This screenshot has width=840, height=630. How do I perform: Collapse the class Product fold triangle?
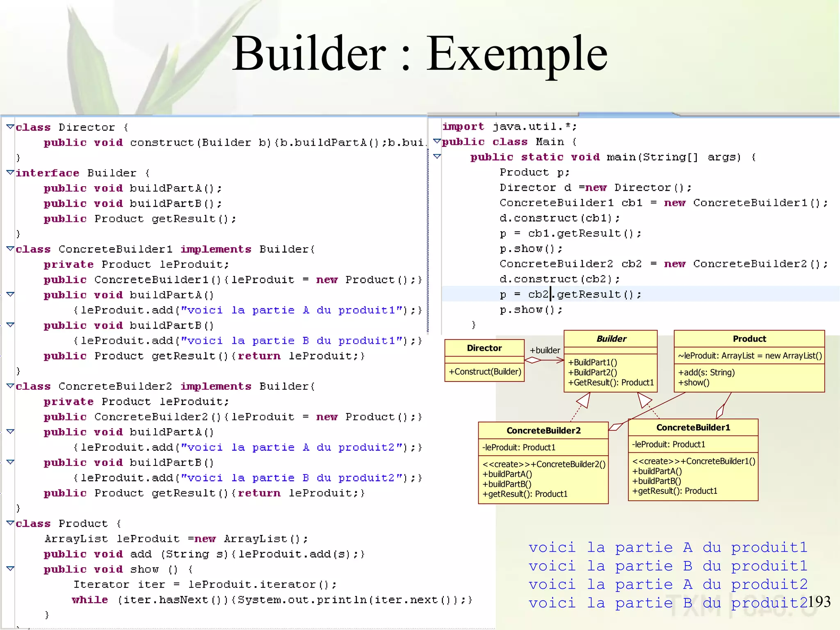[10, 523]
